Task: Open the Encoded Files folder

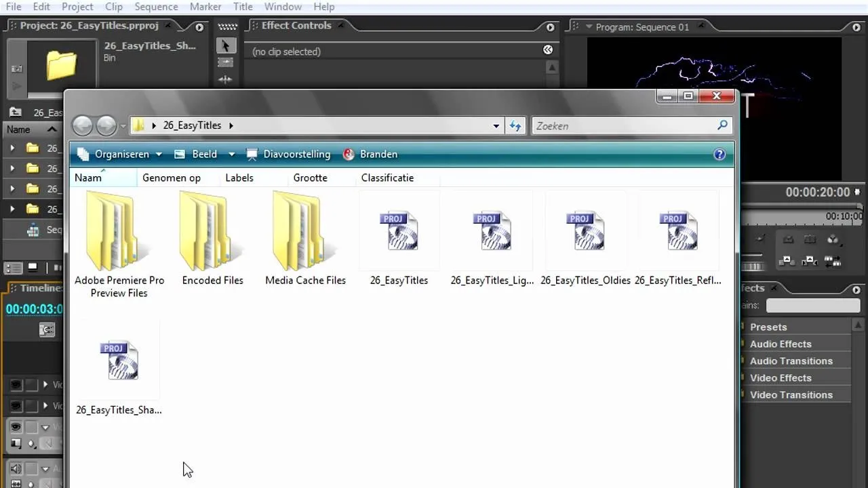Action: pos(212,239)
